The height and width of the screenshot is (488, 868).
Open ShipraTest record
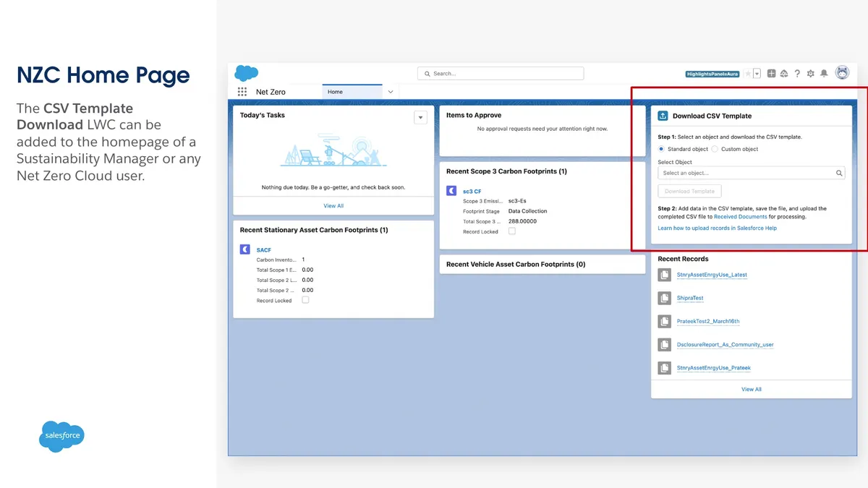coord(690,298)
